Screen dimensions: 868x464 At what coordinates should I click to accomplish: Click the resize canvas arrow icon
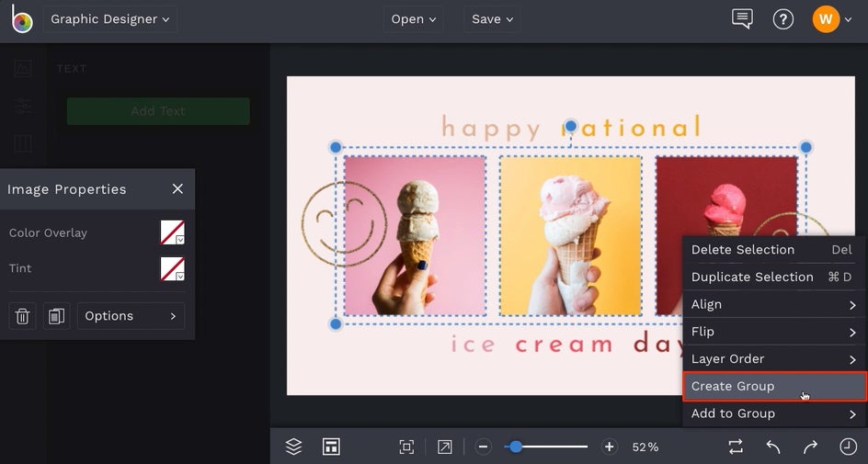[x=444, y=447]
